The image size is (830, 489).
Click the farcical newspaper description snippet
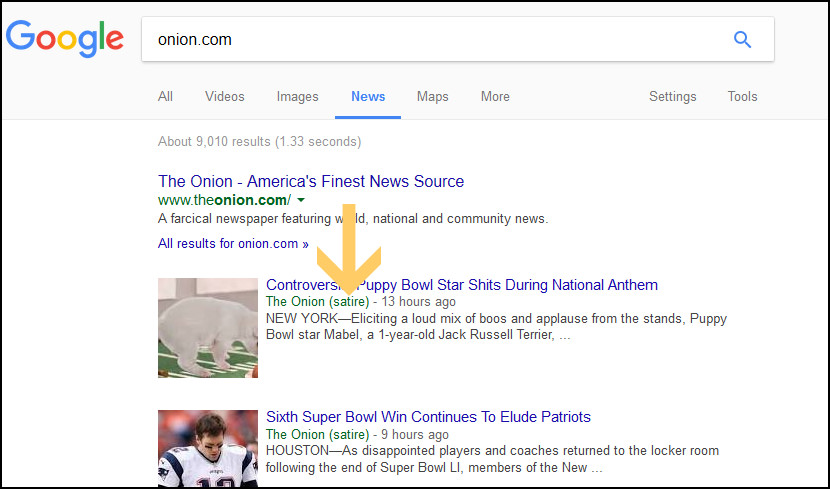pyautogui.click(x=353, y=219)
